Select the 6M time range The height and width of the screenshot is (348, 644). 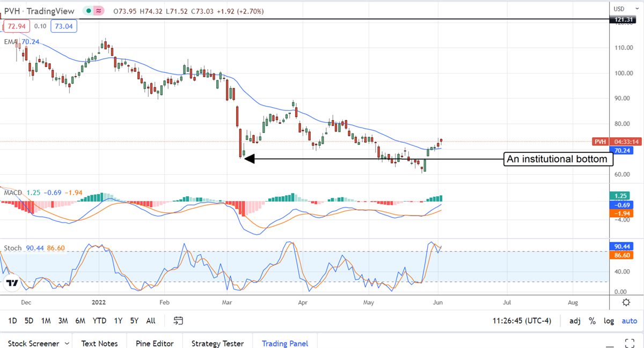tap(80, 321)
